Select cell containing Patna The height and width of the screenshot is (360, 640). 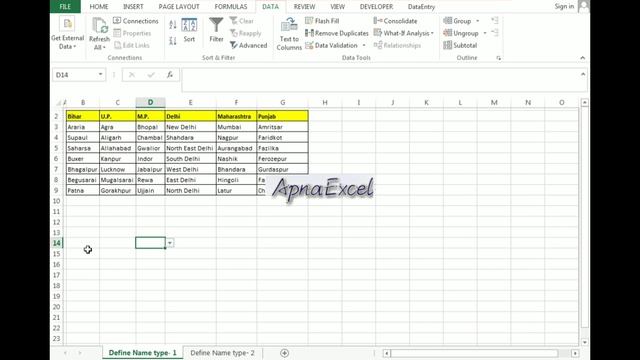[83, 191]
